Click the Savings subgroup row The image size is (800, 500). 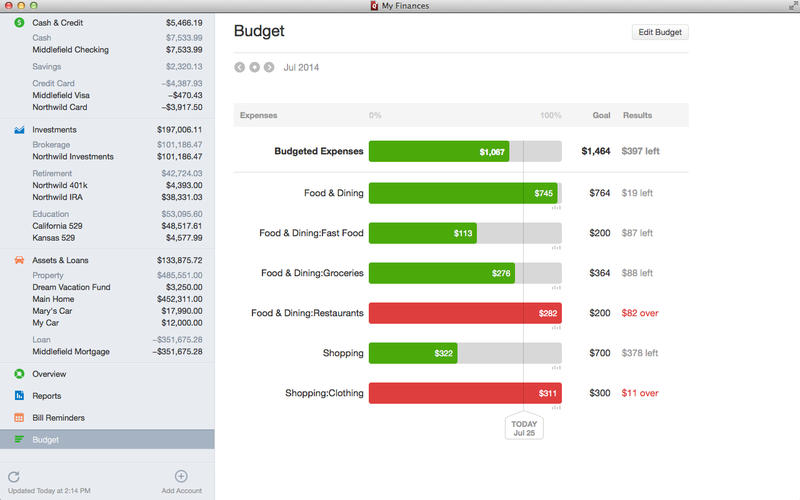point(107,67)
